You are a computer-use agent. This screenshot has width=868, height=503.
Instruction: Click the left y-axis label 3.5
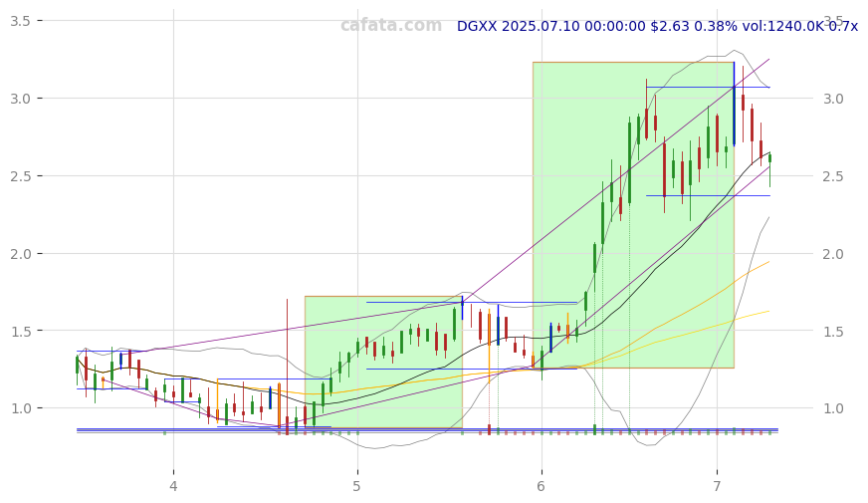click(x=19, y=21)
